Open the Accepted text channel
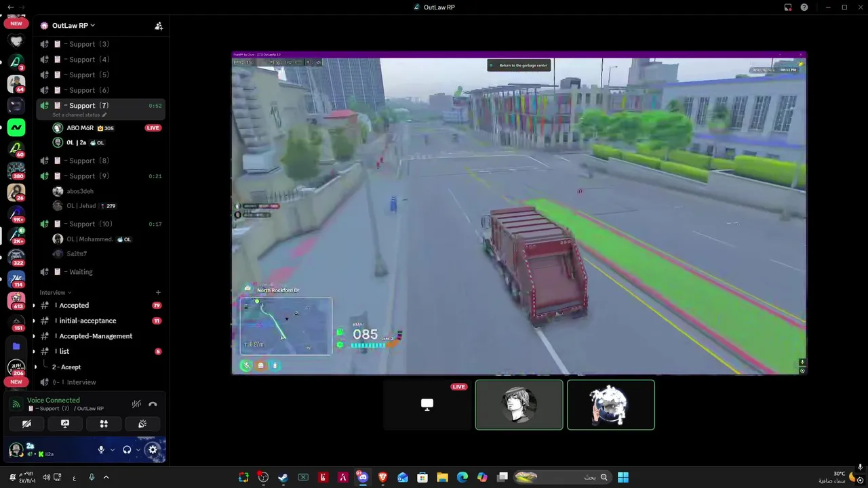 coord(100,306)
